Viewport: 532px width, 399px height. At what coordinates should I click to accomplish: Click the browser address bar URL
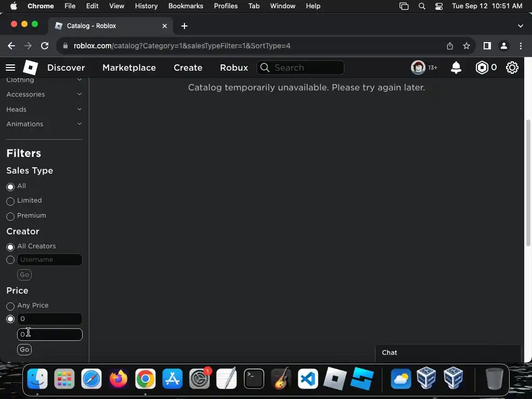[182, 46]
